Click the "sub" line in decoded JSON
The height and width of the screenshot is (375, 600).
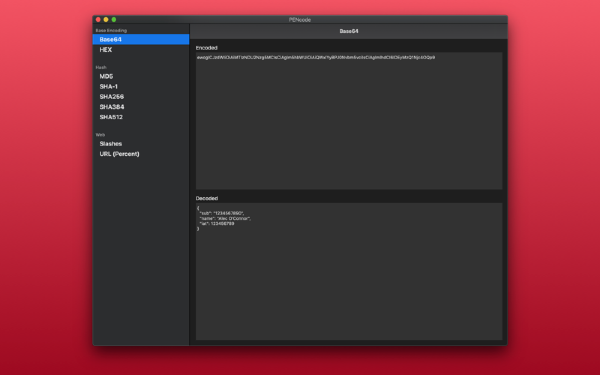pyautogui.click(x=222, y=213)
